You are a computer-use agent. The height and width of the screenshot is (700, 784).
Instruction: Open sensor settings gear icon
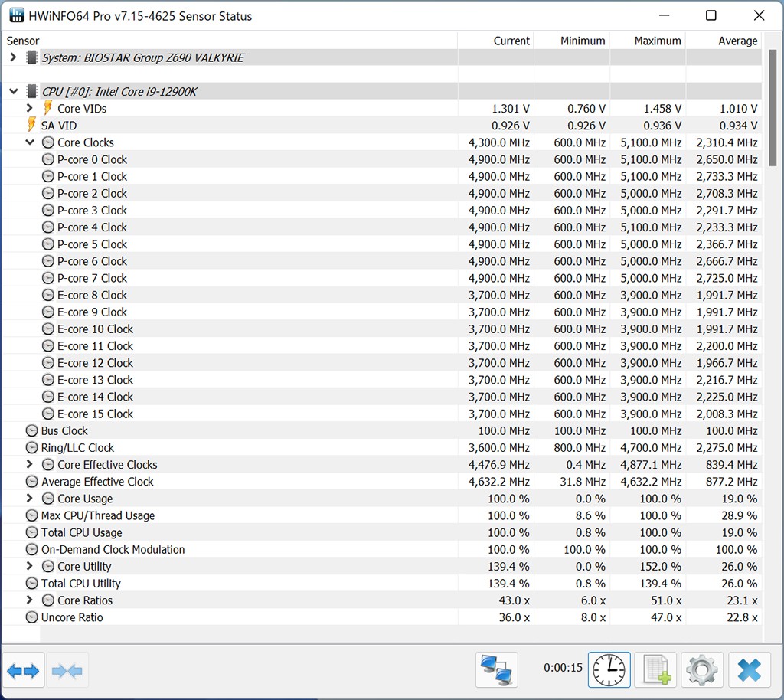(x=701, y=671)
